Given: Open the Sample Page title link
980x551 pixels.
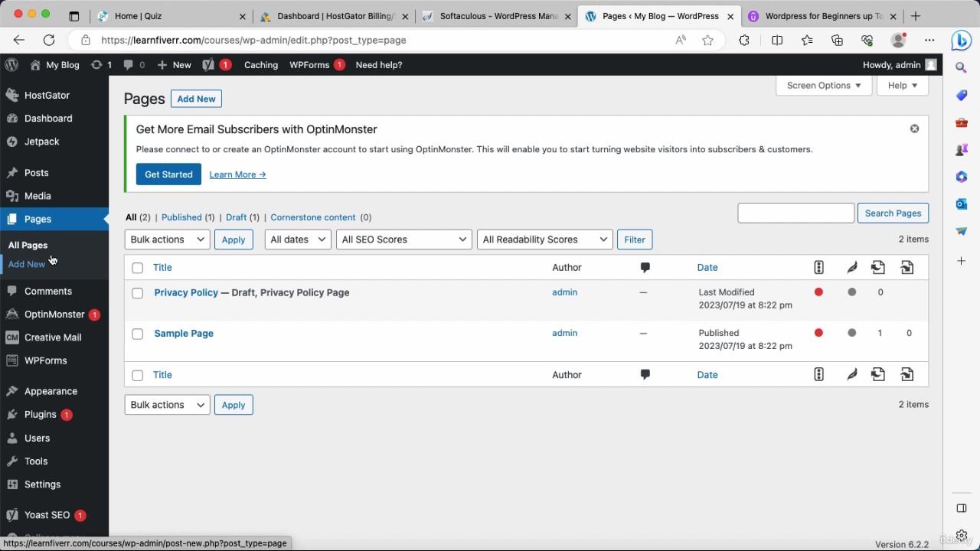Looking at the screenshot, I should coord(184,333).
